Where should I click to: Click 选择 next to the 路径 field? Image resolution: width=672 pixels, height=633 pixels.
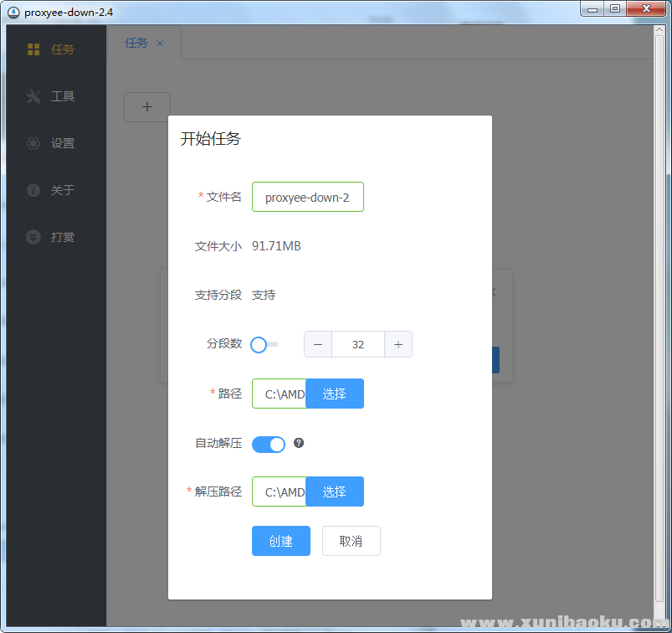(335, 394)
